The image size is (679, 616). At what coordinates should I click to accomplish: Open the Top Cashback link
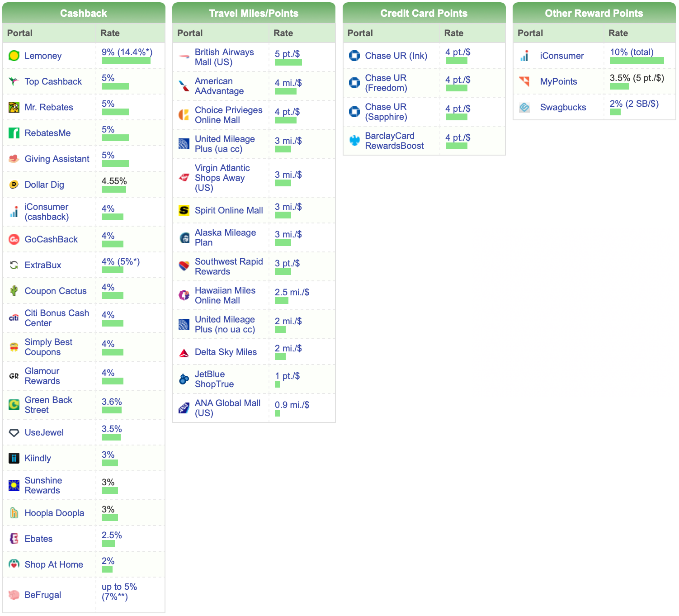[53, 81]
